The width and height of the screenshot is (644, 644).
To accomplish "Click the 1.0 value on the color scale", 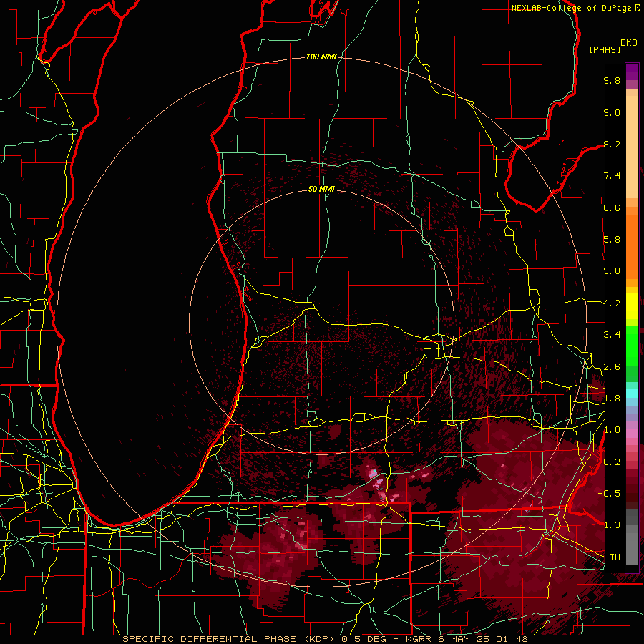I will click(612, 430).
